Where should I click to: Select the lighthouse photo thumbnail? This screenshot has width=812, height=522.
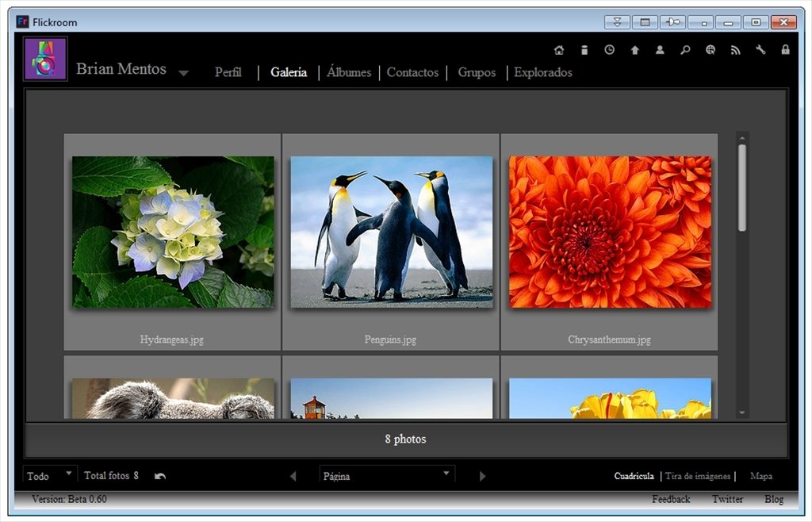coord(392,398)
